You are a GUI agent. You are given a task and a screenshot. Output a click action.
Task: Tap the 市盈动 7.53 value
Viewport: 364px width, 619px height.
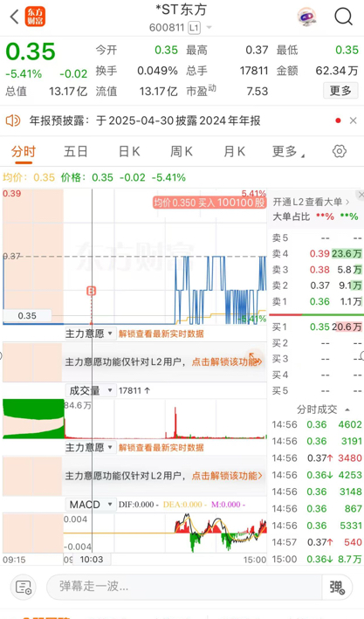(257, 91)
